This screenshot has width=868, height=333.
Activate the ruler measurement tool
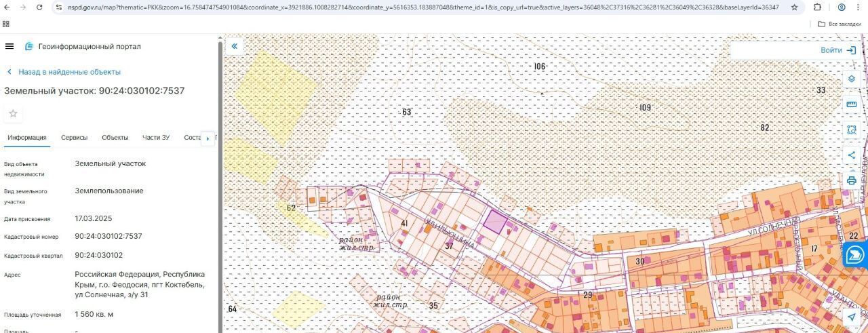point(852,104)
